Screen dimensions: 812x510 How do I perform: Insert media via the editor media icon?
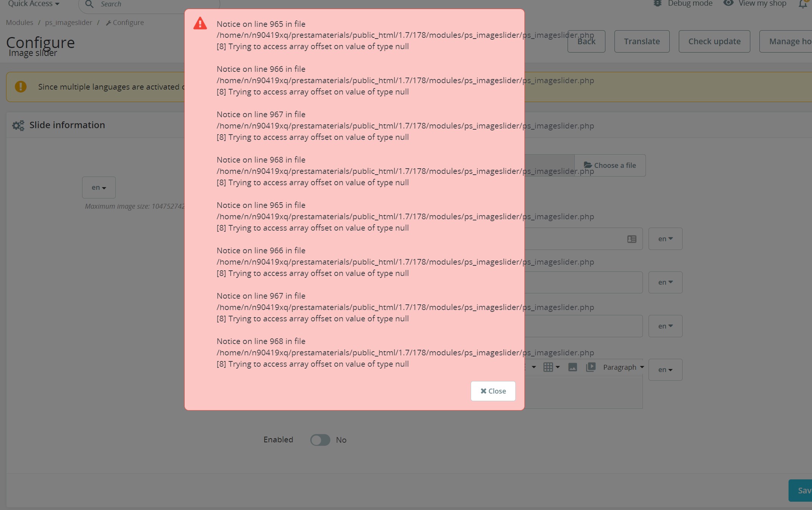pos(591,367)
